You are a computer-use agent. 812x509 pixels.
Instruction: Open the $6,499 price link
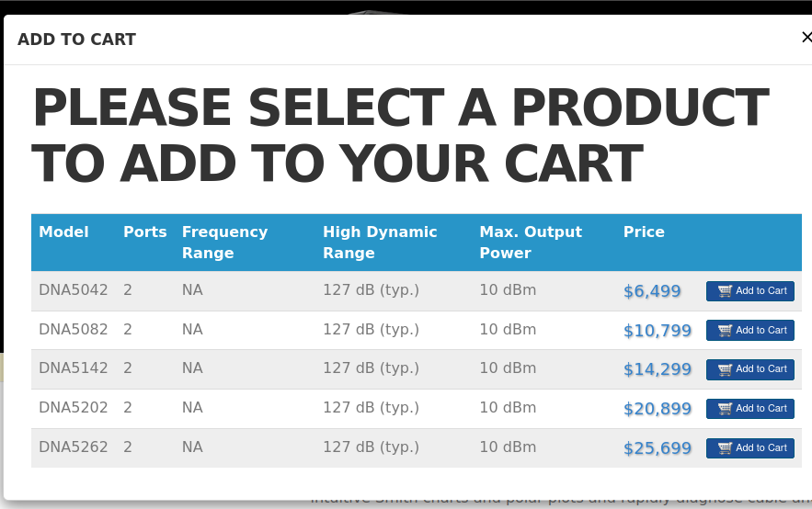coord(652,291)
